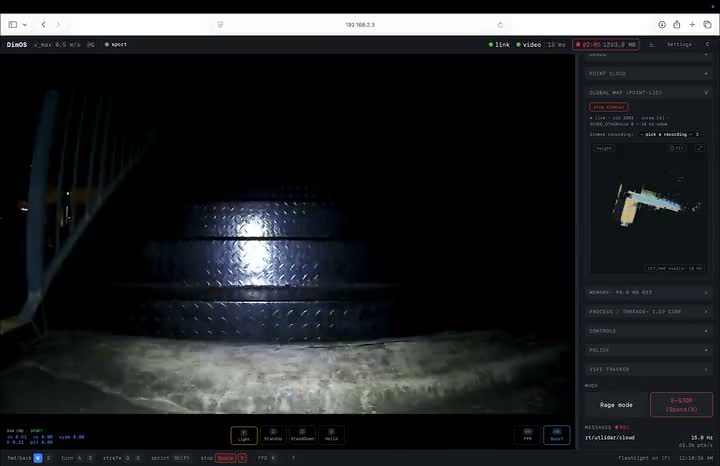This screenshot has width=720, height=466.
Task: Click the A turn-left key
Action: (79, 458)
